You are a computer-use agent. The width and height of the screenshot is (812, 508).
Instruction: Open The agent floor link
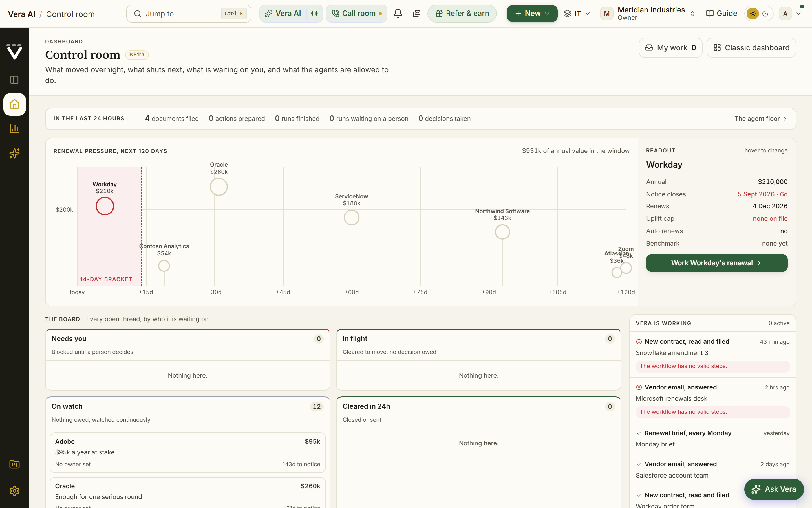(760, 119)
